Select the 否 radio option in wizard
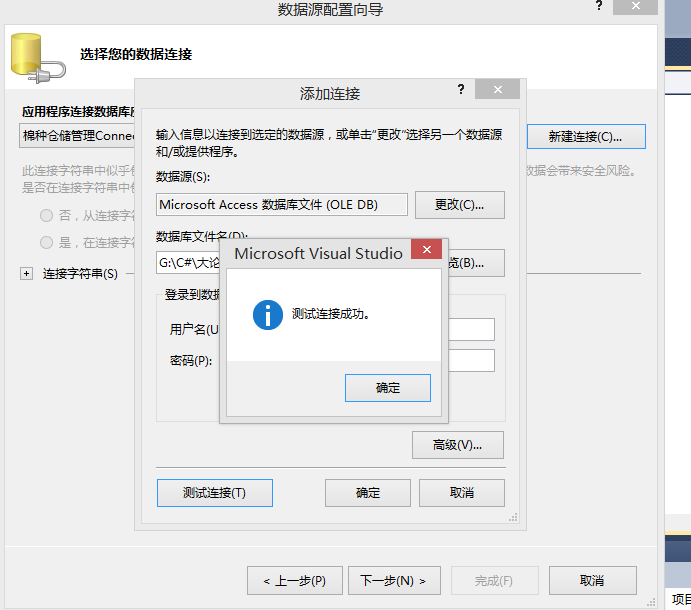Screen dimensions: 691x610 pos(46,216)
